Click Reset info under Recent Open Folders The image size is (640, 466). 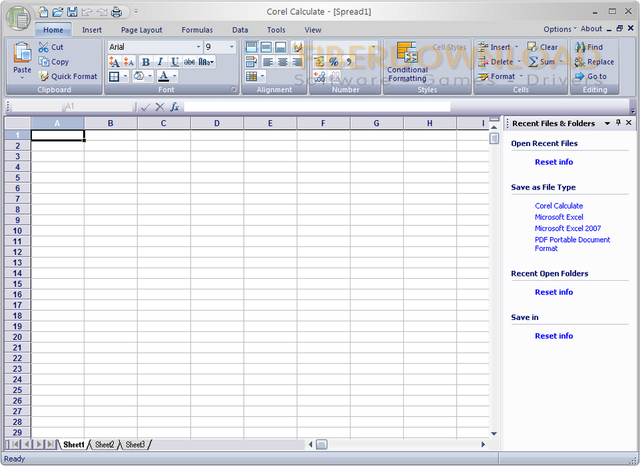click(x=554, y=292)
